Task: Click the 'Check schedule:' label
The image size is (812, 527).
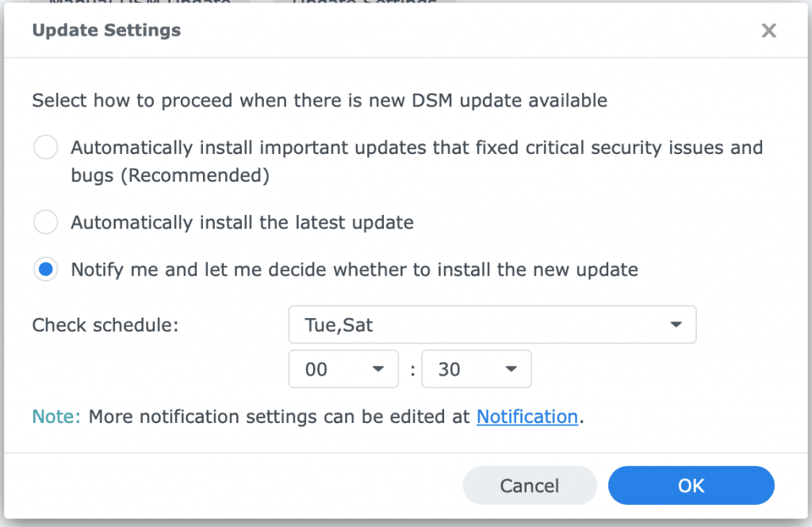Action: click(106, 325)
